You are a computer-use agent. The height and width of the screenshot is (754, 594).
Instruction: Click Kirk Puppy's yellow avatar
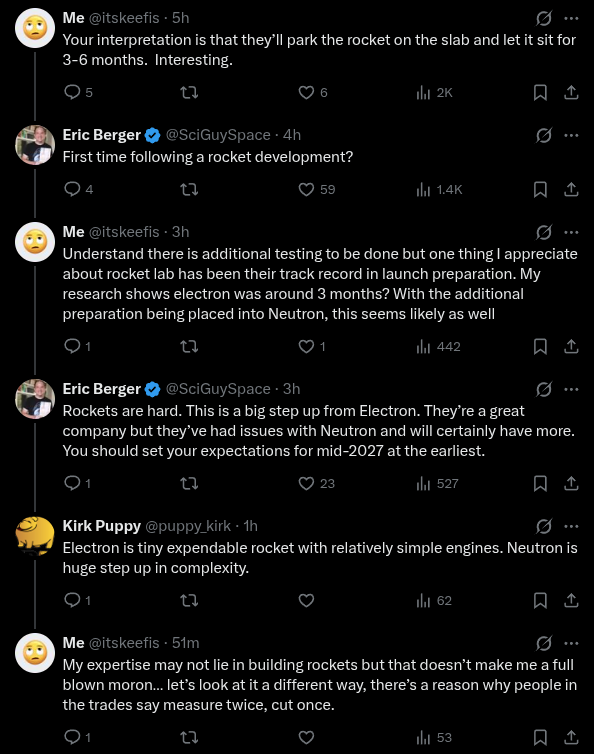[35, 536]
